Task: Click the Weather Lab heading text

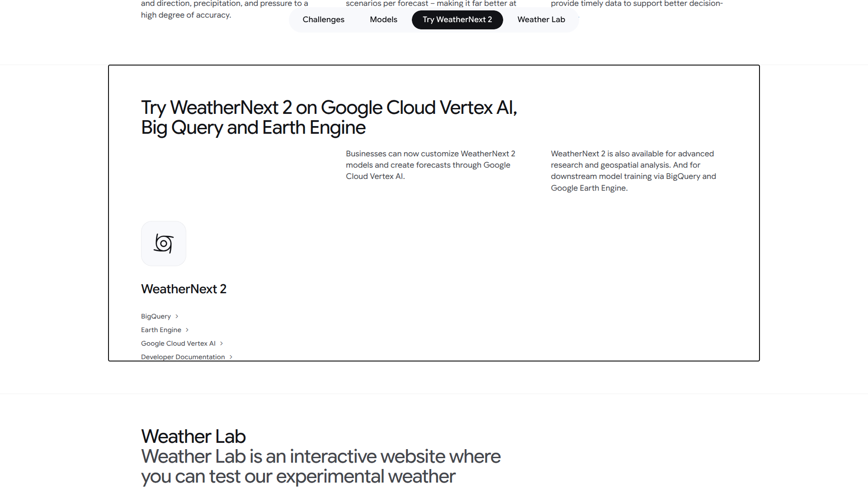Action: [x=193, y=436]
